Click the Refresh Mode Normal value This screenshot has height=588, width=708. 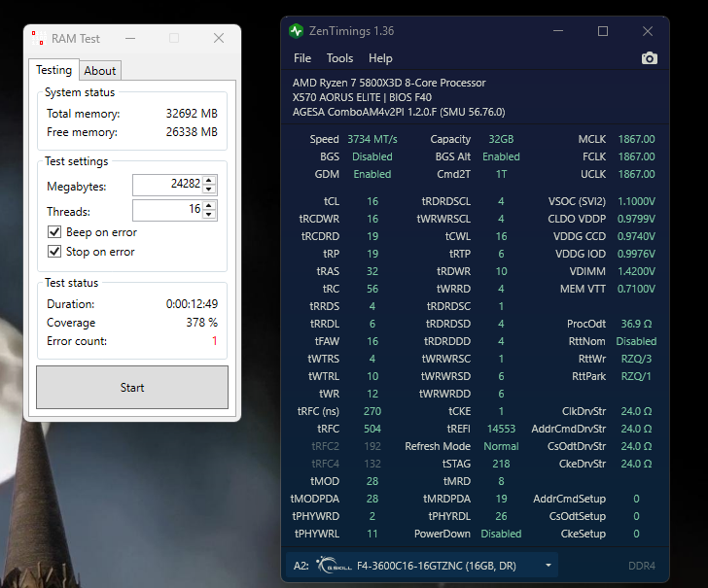(501, 446)
